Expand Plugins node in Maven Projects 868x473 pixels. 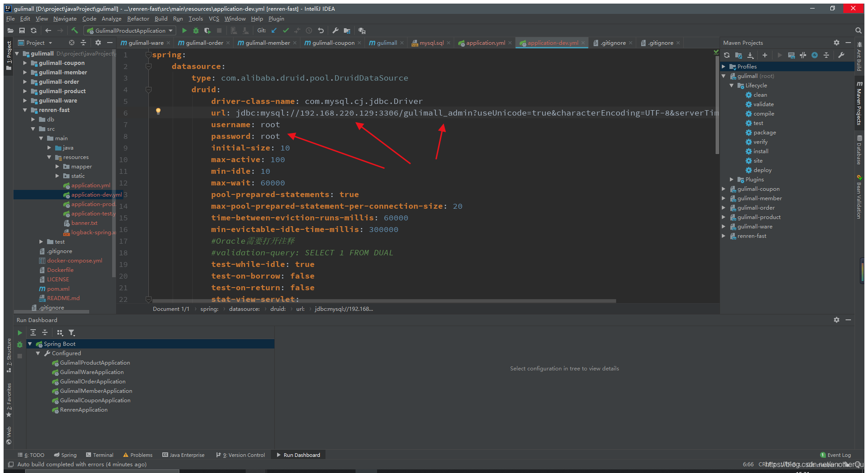tap(732, 179)
